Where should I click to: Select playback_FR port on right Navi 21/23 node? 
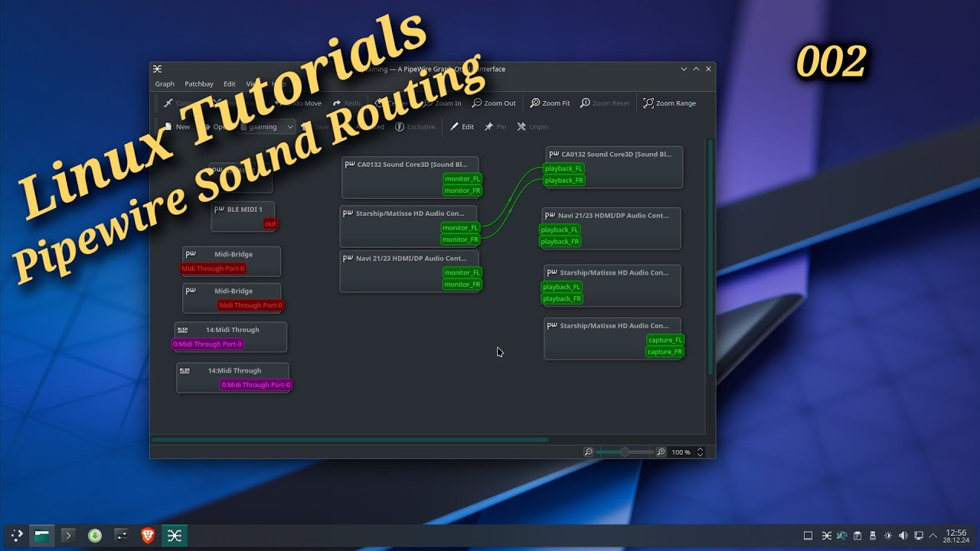(560, 242)
